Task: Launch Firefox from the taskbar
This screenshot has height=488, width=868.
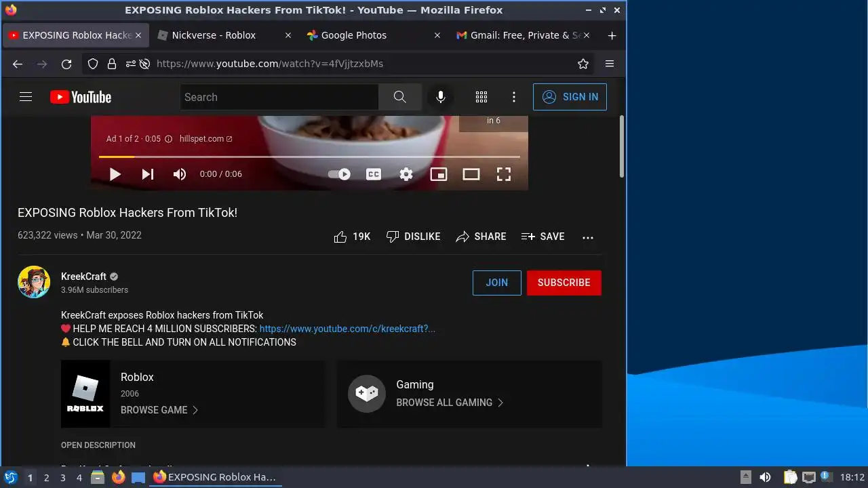Action: coord(119,477)
